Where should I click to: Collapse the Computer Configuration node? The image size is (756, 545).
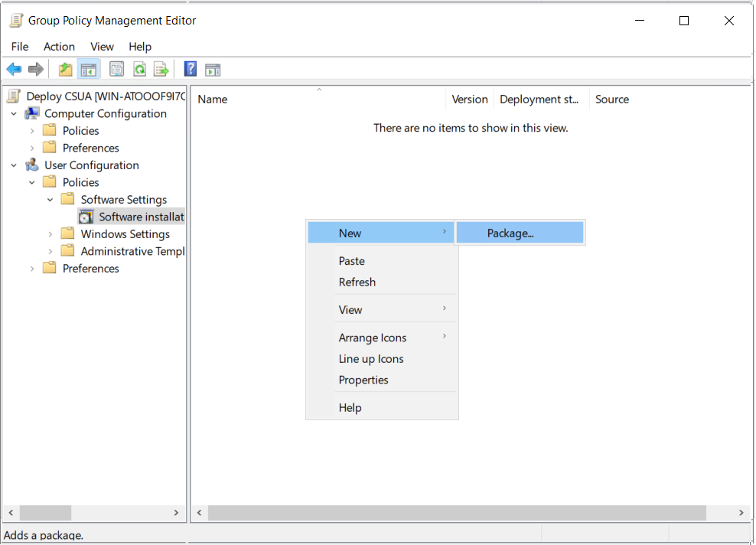tap(14, 113)
